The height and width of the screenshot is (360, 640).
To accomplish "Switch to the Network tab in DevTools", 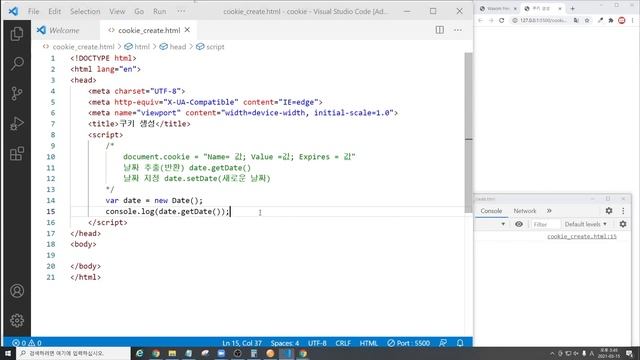I will click(524, 211).
